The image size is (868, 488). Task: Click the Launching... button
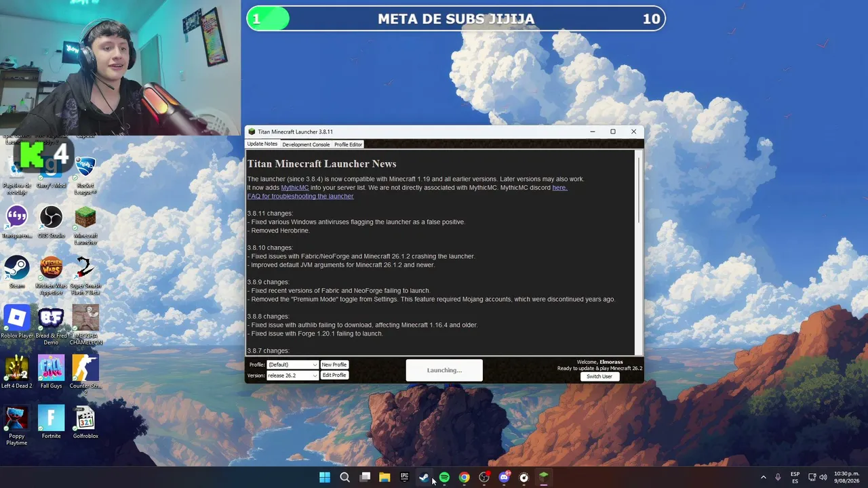pos(444,370)
